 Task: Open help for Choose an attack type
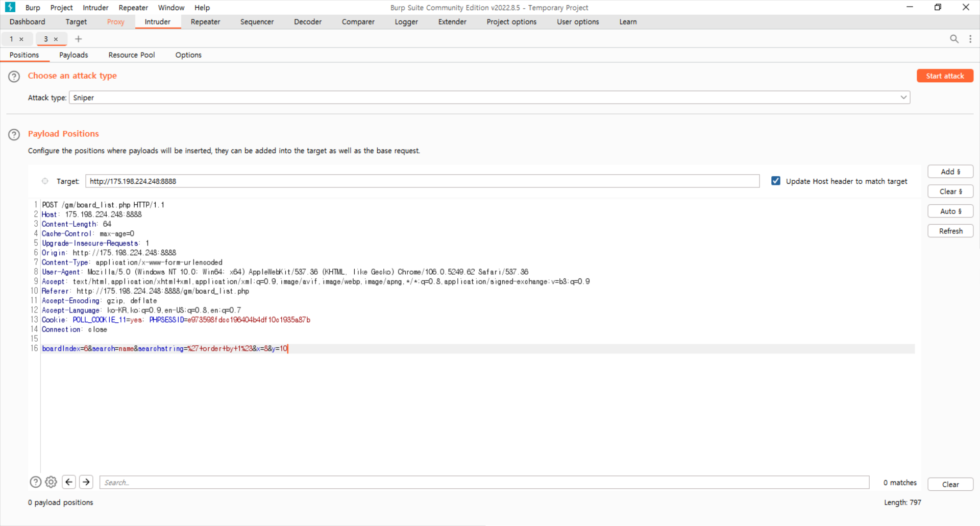14,77
